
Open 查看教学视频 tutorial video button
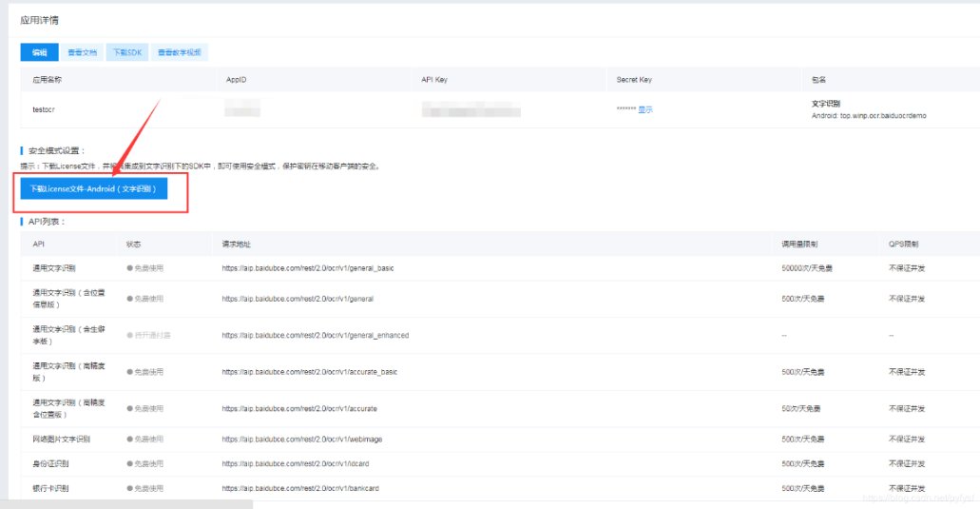coord(180,52)
